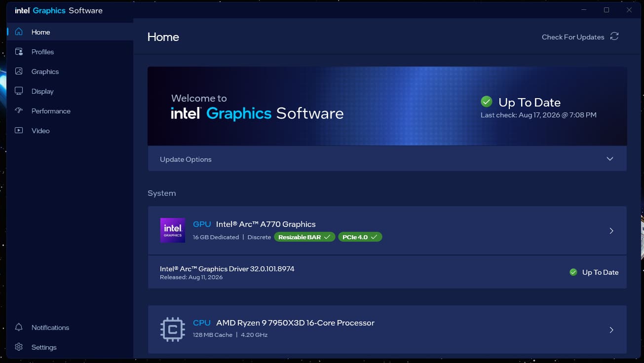This screenshot has width=644, height=363.
Task: Click the Profiles icon in sidebar
Action: pos(19,51)
